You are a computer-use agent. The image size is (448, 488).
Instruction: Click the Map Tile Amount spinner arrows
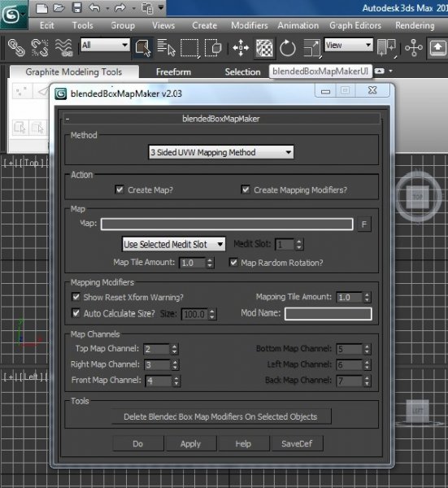coord(210,263)
